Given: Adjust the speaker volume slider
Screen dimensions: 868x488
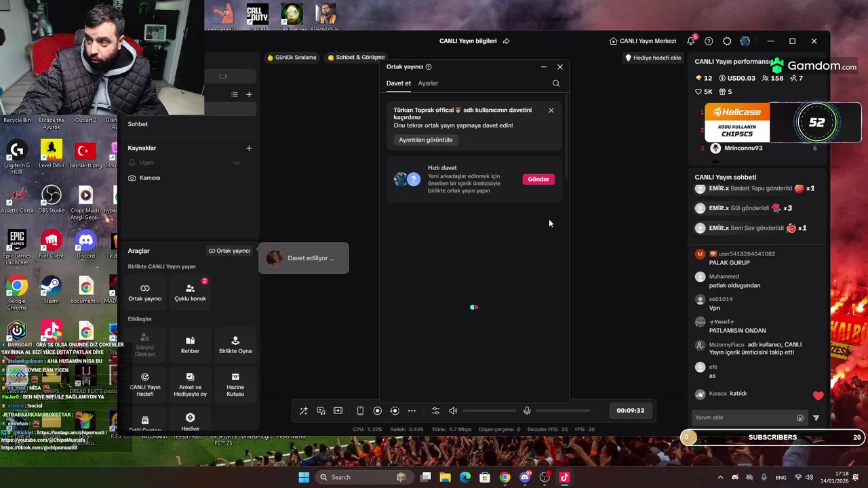Looking at the screenshot, I should 489,411.
